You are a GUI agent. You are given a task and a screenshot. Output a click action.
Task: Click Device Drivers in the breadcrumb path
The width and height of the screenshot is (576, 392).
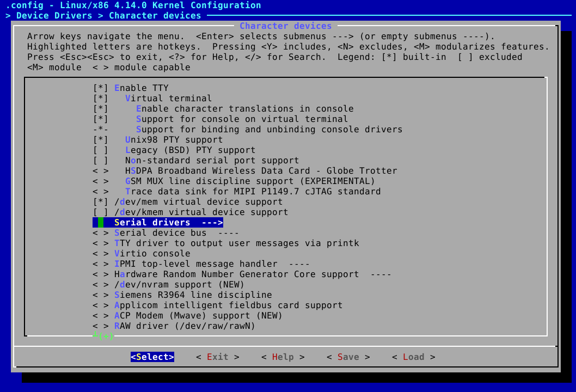(x=53, y=15)
